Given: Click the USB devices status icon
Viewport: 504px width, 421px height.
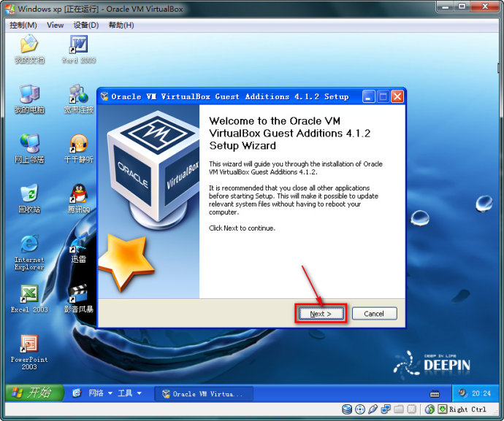Looking at the screenshot, I should 373,409.
